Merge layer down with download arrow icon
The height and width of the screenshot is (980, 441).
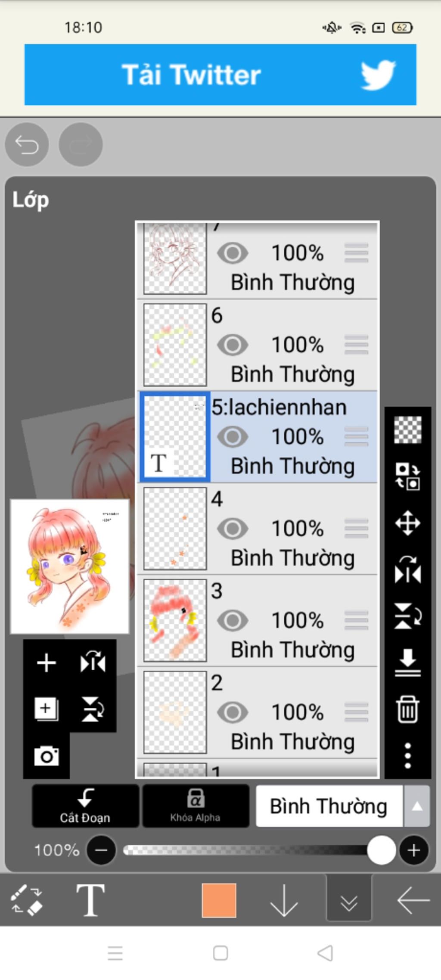point(407,663)
